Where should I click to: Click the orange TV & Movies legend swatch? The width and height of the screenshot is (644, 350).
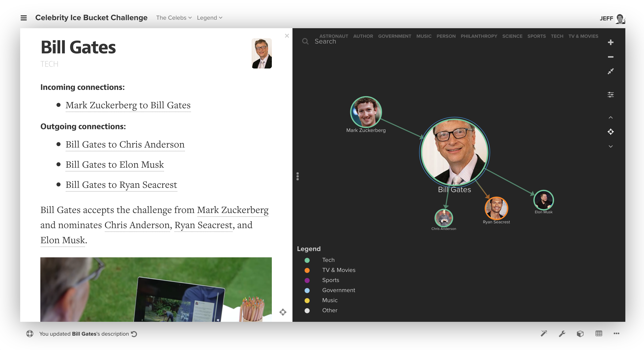click(x=307, y=270)
